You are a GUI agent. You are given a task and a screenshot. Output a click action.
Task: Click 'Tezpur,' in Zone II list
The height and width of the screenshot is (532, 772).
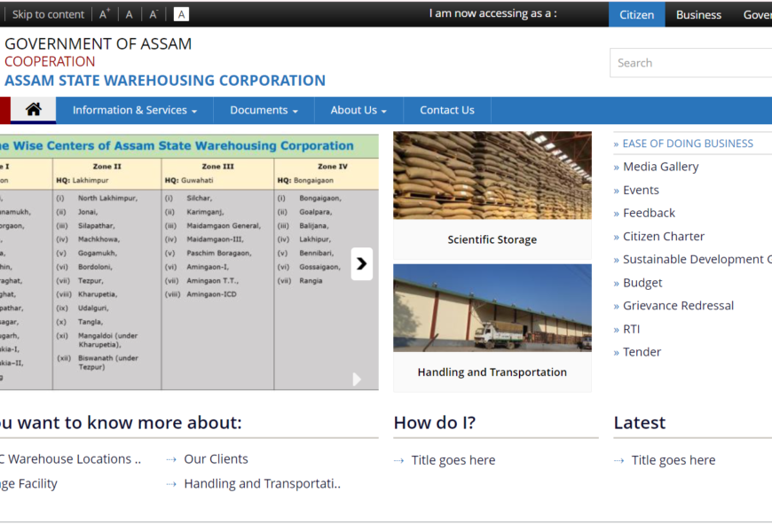click(x=91, y=280)
